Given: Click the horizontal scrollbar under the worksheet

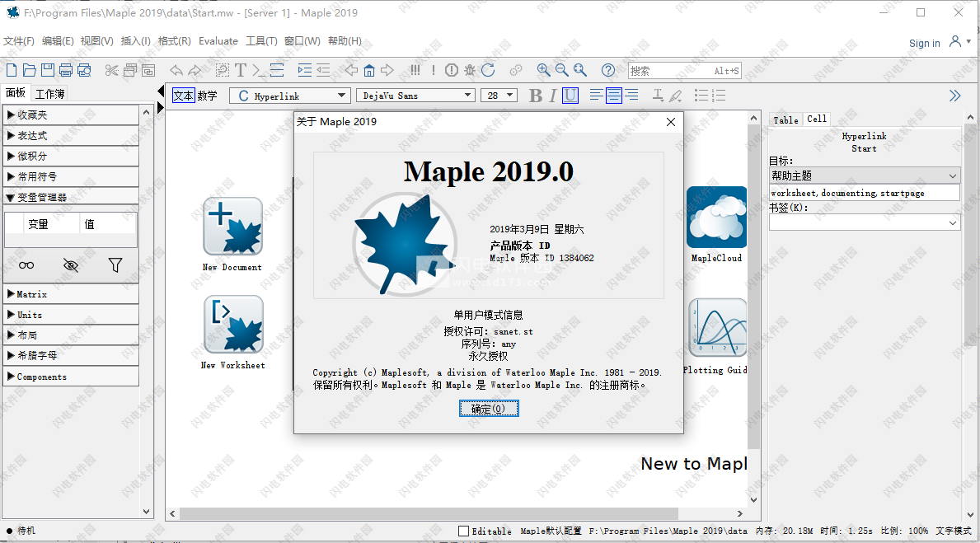Looking at the screenshot, I should click(429, 513).
